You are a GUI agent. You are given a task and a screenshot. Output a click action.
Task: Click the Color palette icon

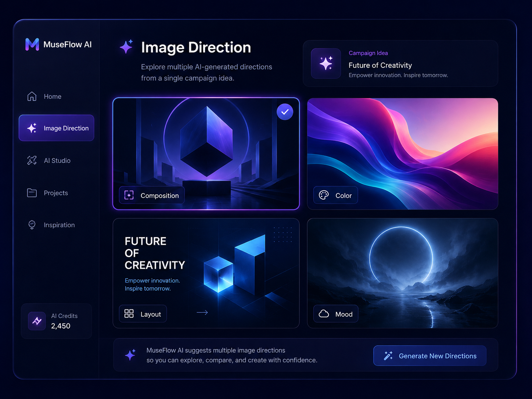(324, 195)
